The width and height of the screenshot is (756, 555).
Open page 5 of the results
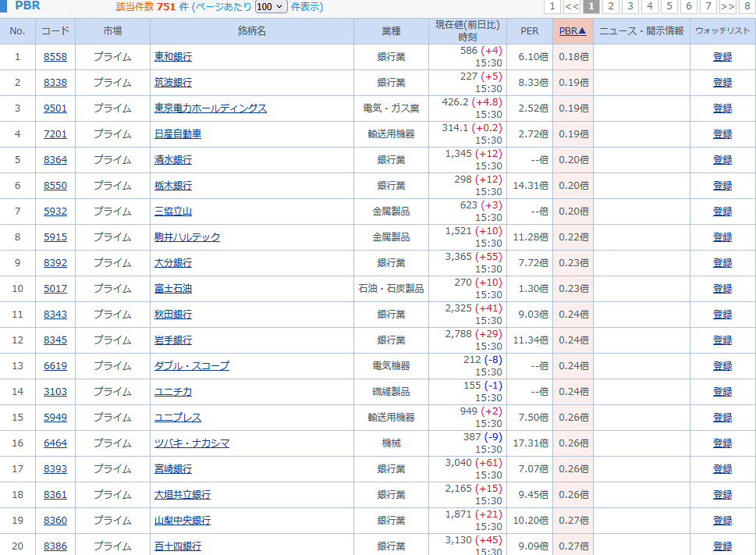[669, 7]
